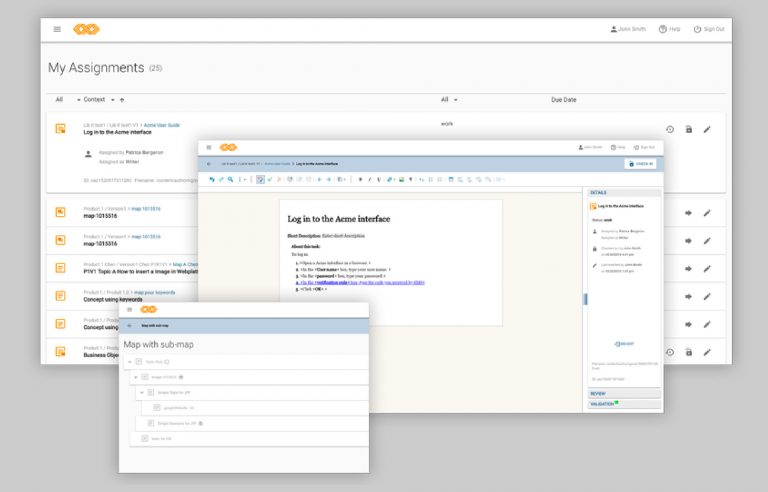
Task: Open Help in the editor window
Action: (x=618, y=148)
